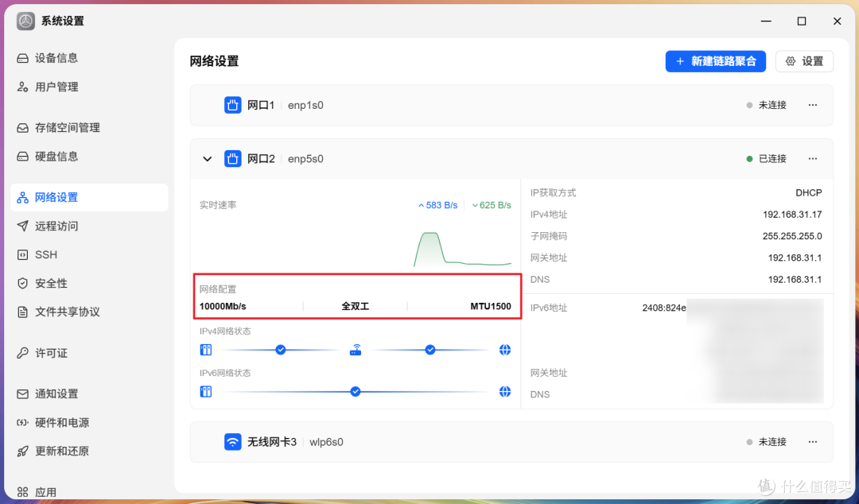The height and width of the screenshot is (504, 859).
Task: Open the more options menu for 网口1
Action: pos(812,105)
